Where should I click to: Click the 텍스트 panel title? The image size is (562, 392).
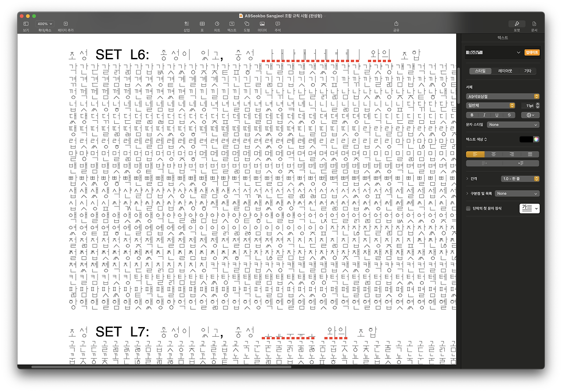coord(503,38)
